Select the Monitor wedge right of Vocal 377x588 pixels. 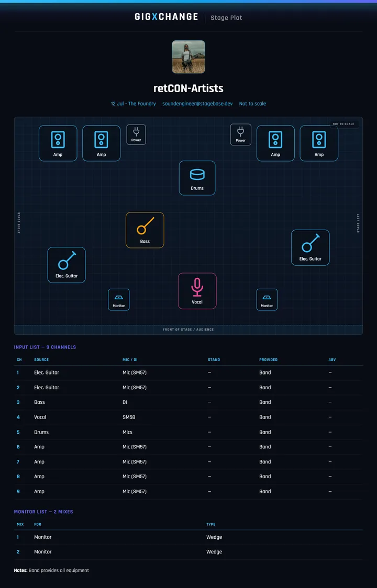tap(267, 300)
